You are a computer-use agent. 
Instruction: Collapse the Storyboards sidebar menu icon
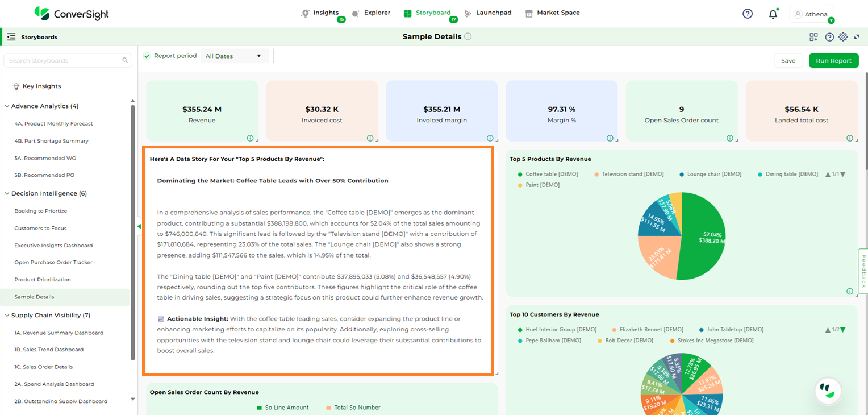[x=11, y=37]
